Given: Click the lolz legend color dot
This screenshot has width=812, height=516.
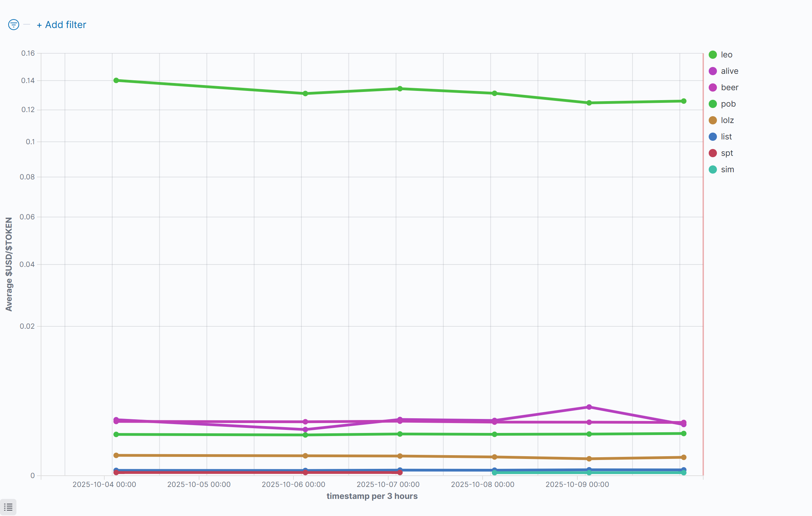Looking at the screenshot, I should pos(713,120).
